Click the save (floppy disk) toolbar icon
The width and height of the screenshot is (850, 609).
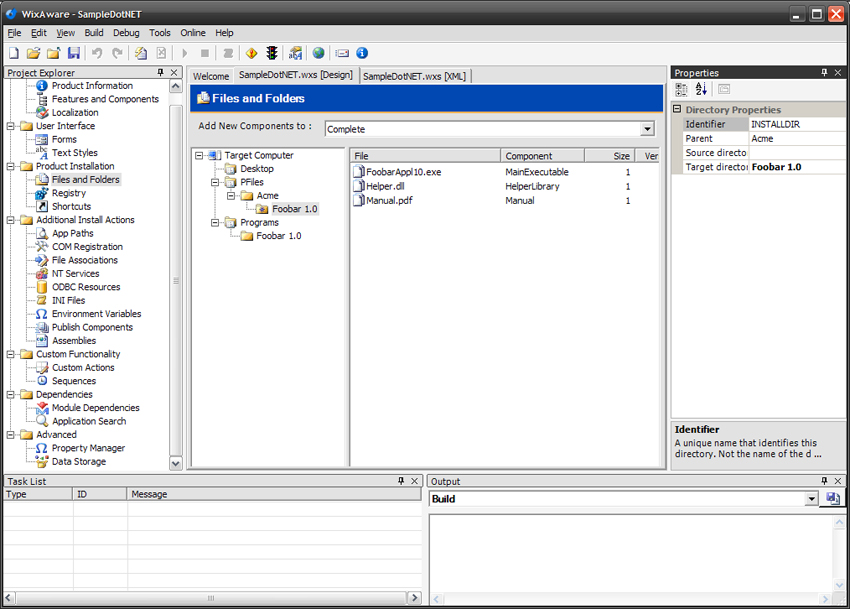74,53
